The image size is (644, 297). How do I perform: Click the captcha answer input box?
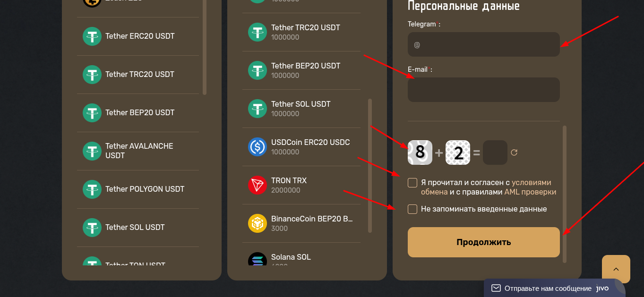pos(495,153)
